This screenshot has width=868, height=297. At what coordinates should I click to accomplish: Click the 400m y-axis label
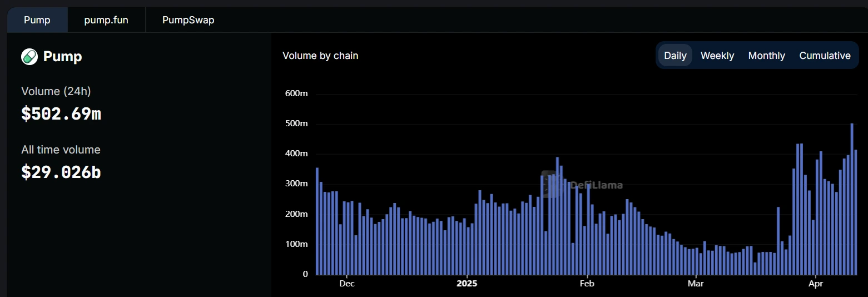click(x=296, y=154)
